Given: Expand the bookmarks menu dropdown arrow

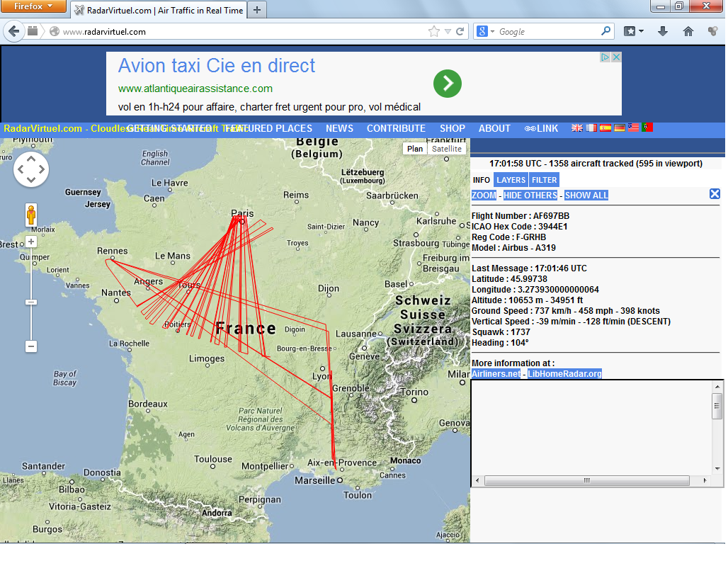Looking at the screenshot, I should point(641,31).
